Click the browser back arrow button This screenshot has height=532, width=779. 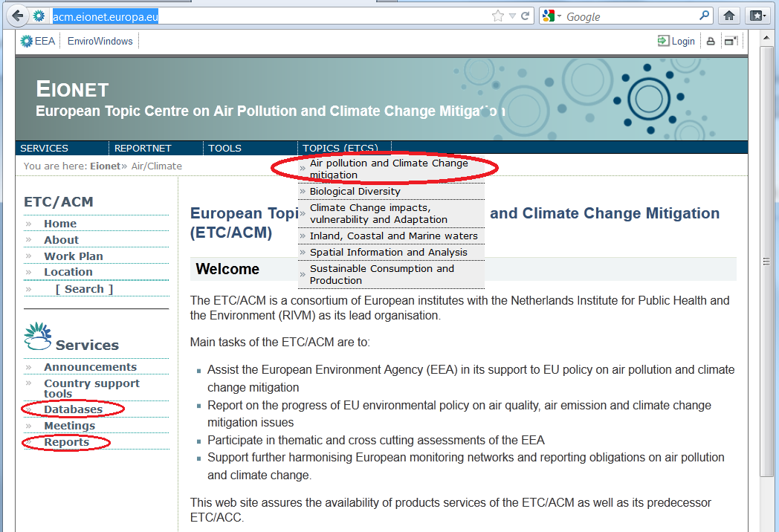point(18,16)
